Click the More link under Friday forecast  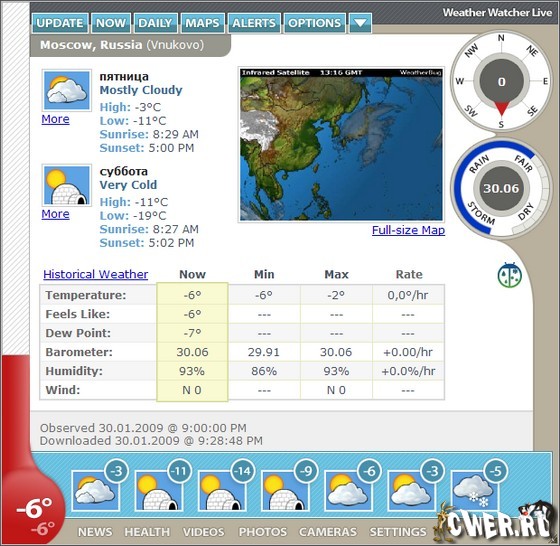(x=55, y=119)
